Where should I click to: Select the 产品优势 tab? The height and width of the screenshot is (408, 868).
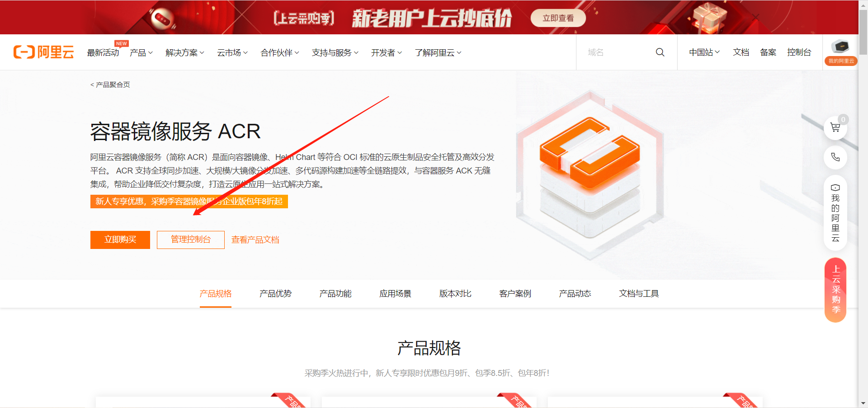pos(276,294)
